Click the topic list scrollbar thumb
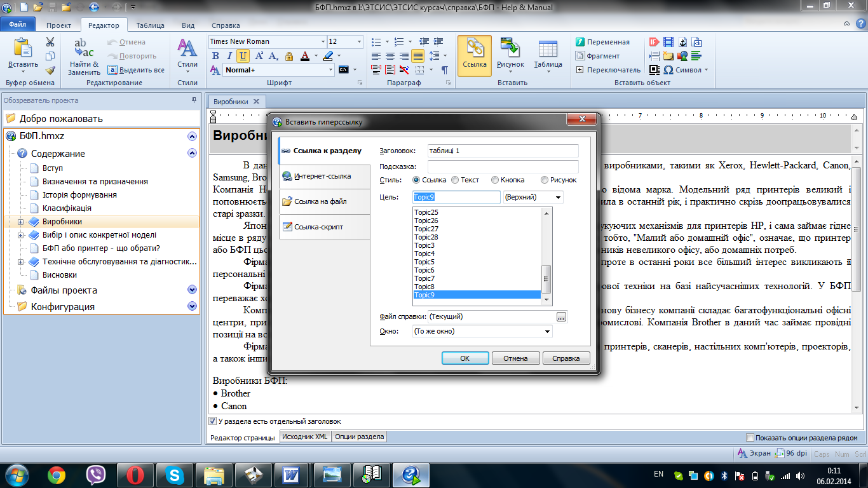The image size is (868, 488). tap(546, 278)
